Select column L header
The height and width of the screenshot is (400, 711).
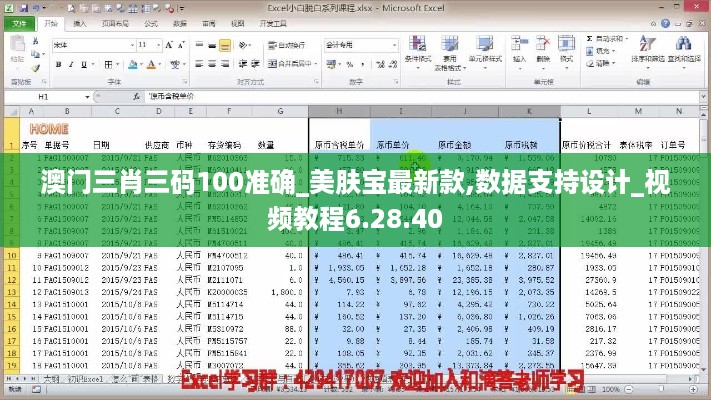pyautogui.click(x=589, y=111)
